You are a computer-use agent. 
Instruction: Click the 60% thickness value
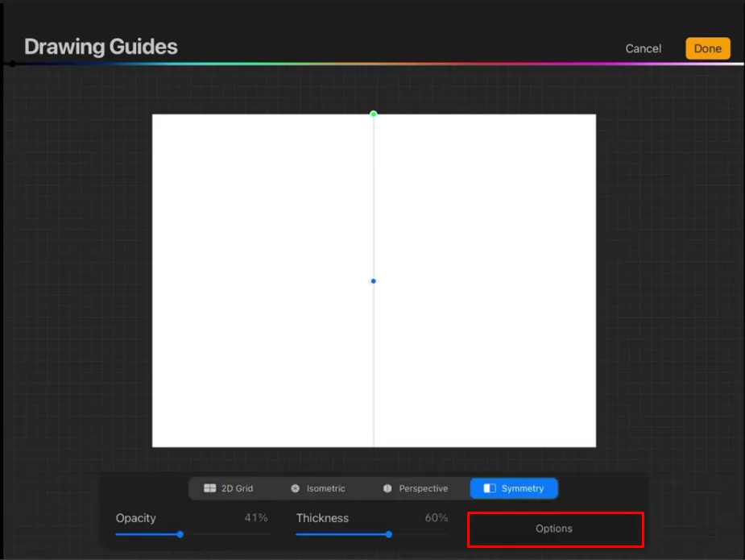437,517
